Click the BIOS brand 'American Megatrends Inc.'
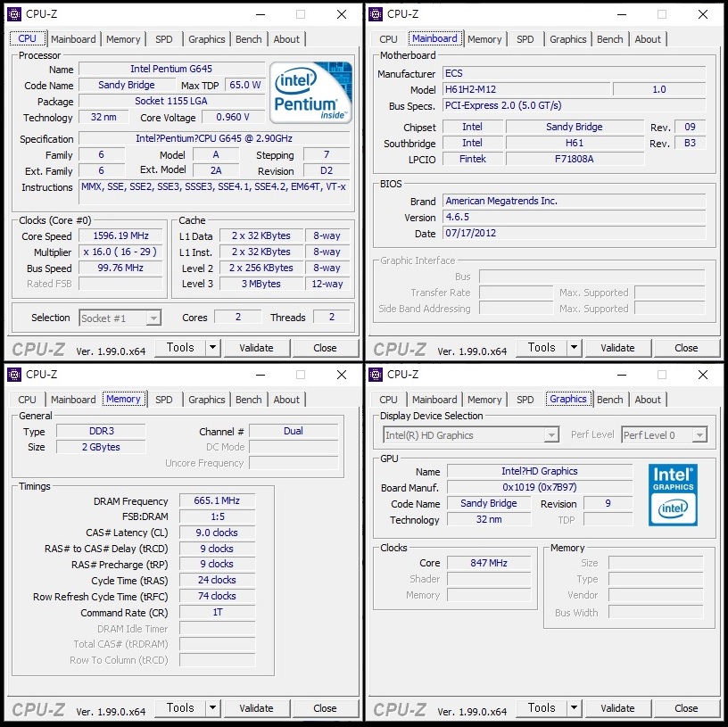This screenshot has width=728, height=727. click(x=574, y=201)
